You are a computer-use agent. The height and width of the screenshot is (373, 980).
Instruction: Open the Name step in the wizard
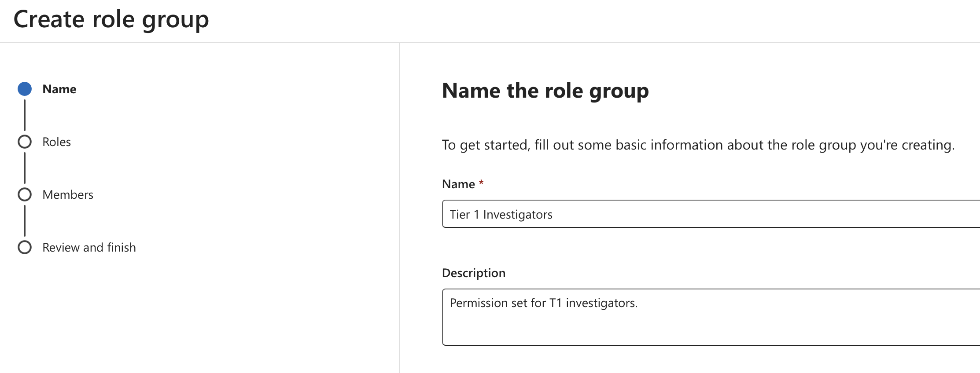(59, 89)
